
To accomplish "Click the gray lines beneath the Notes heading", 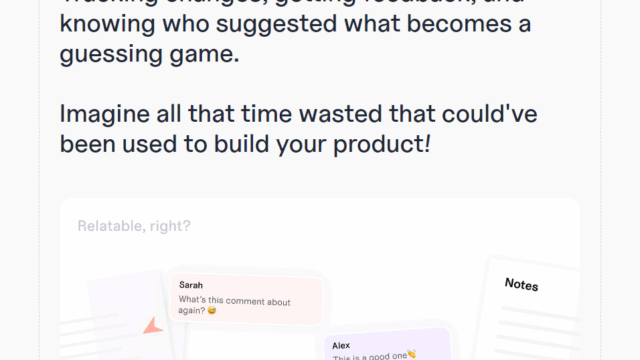I will [x=539, y=333].
